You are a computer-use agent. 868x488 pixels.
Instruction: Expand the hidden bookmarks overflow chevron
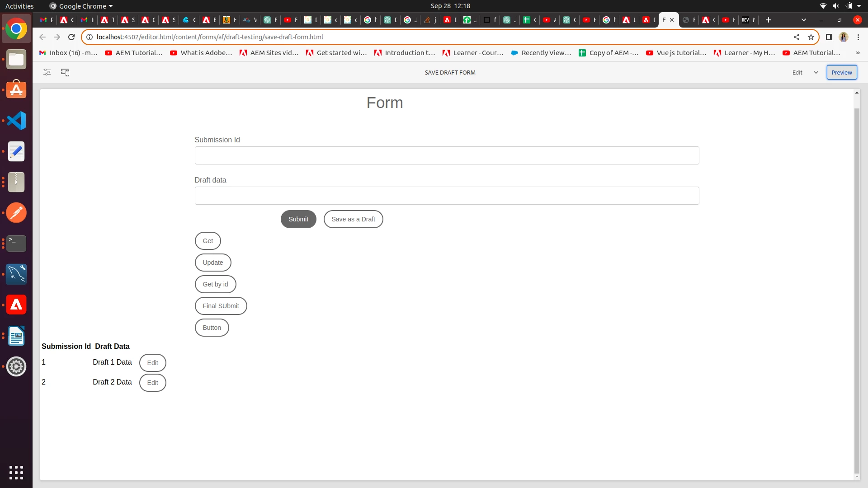858,53
